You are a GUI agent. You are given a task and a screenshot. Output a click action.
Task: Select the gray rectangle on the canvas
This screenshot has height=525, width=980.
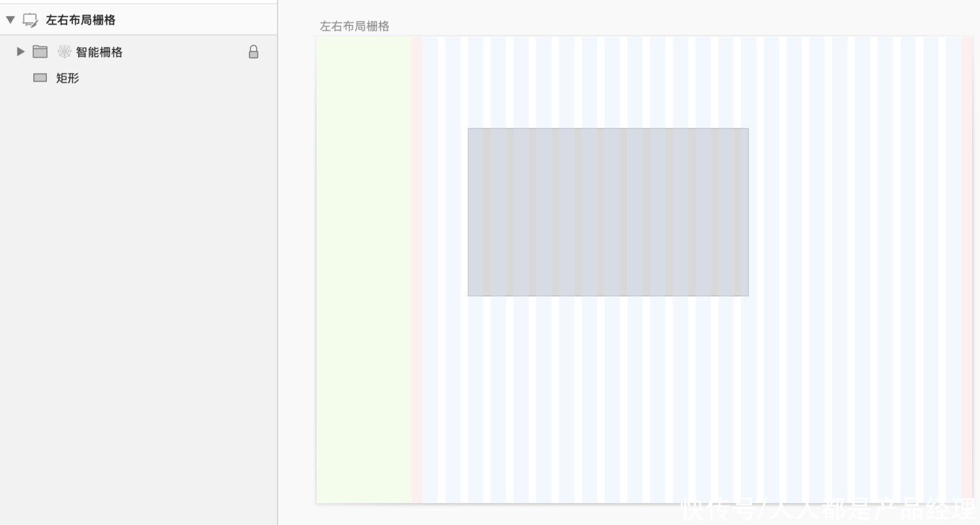click(608, 212)
